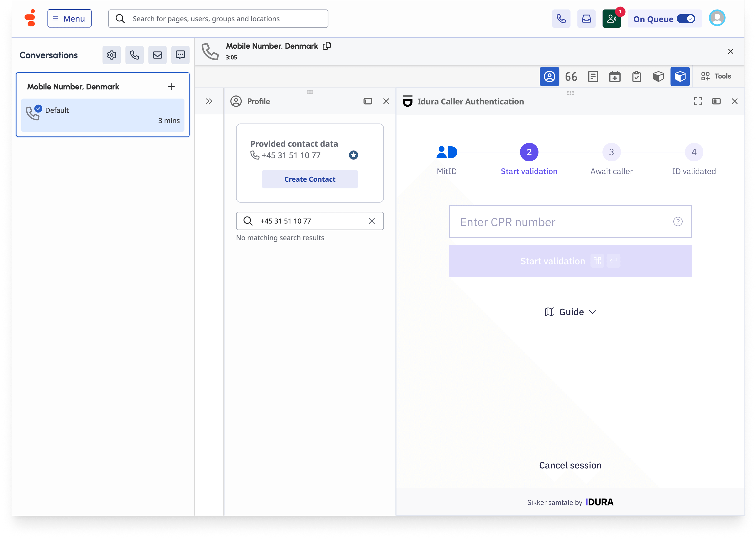Toggle the On Queue switch
756x539 pixels.
tap(686, 19)
